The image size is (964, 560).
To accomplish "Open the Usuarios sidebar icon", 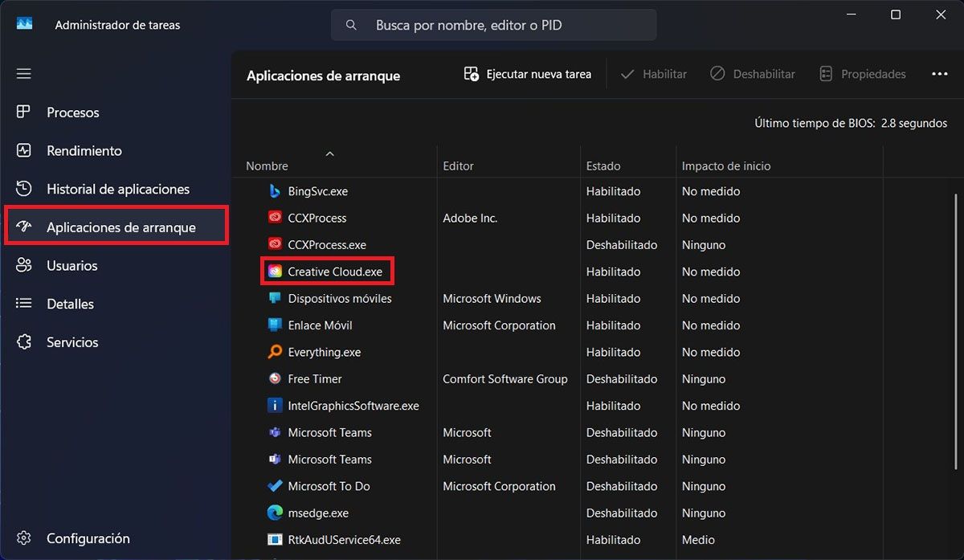I will (x=24, y=265).
